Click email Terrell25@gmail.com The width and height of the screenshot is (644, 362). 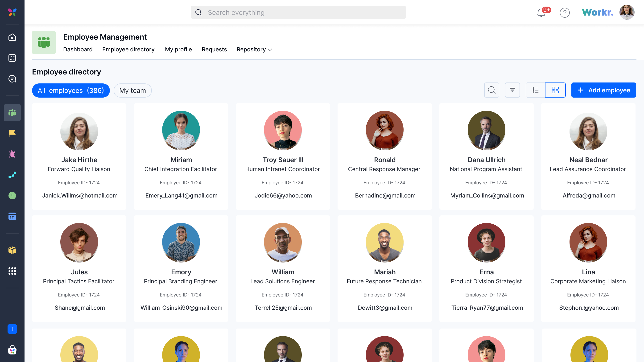[x=283, y=308]
